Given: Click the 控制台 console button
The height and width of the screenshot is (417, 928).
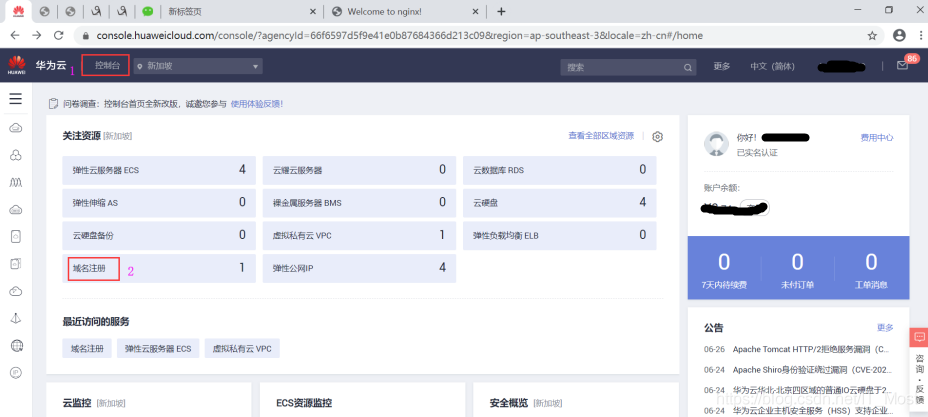Looking at the screenshot, I should (x=105, y=65).
